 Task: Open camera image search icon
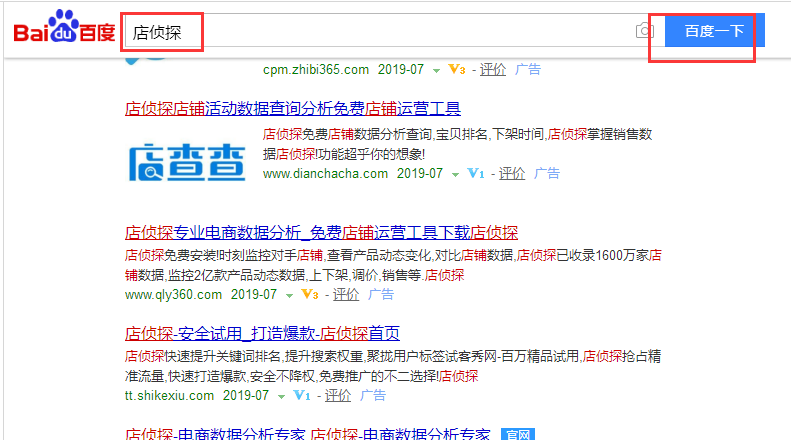(645, 31)
